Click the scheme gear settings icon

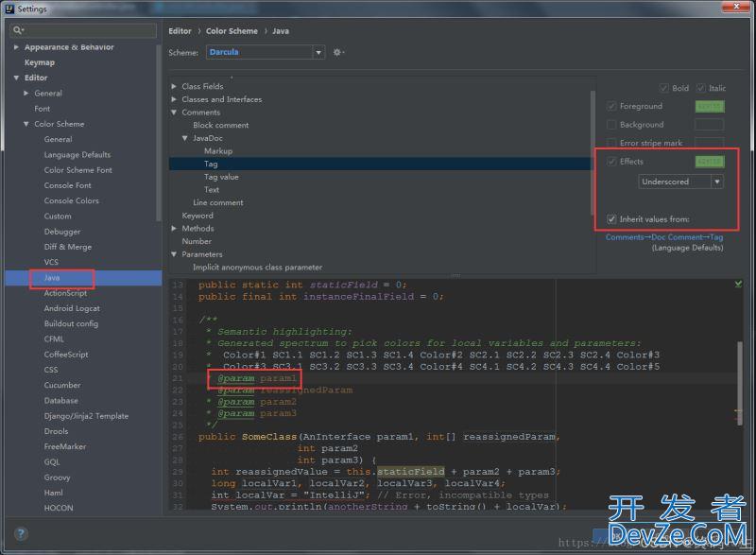(x=338, y=52)
